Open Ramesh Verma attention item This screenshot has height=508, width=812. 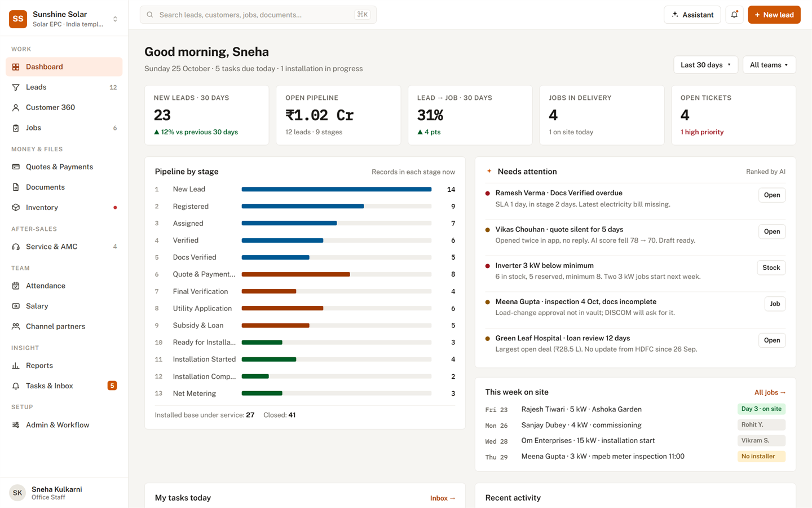tap(771, 195)
